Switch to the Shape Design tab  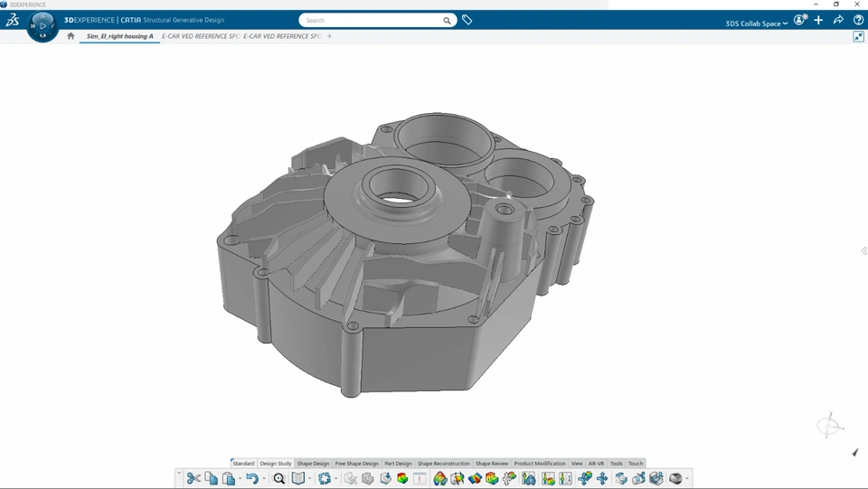coord(313,463)
